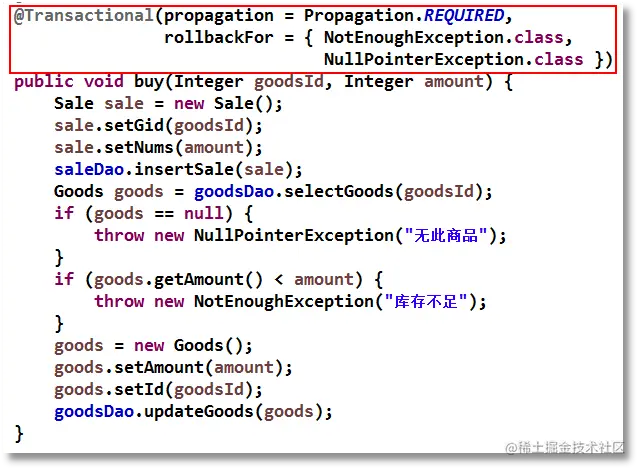639x469 pixels.
Task: Click NotEnoughException.class in rollbackFor list
Action: [x=443, y=38]
